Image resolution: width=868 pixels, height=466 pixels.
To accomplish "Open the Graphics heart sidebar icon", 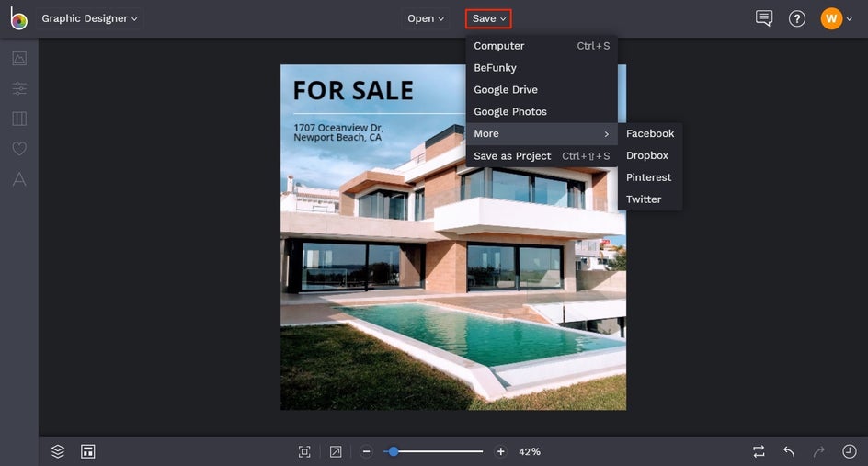I will tap(19, 148).
